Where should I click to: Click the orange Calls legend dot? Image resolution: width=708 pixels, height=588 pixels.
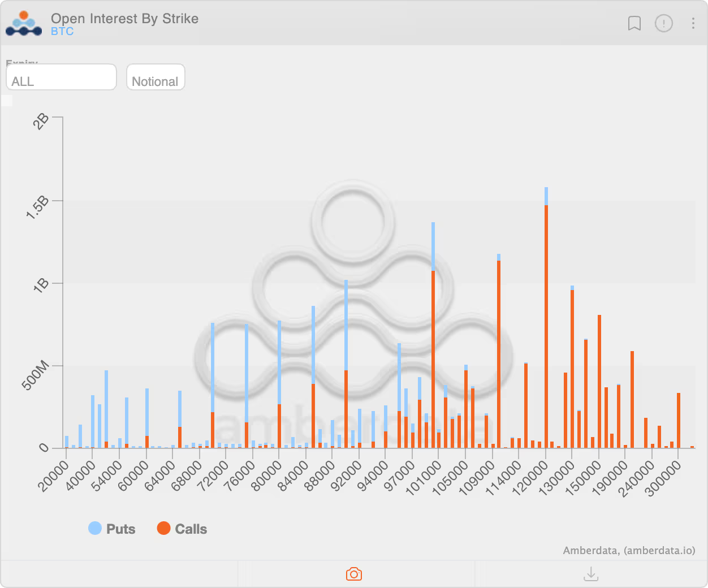coord(163,528)
